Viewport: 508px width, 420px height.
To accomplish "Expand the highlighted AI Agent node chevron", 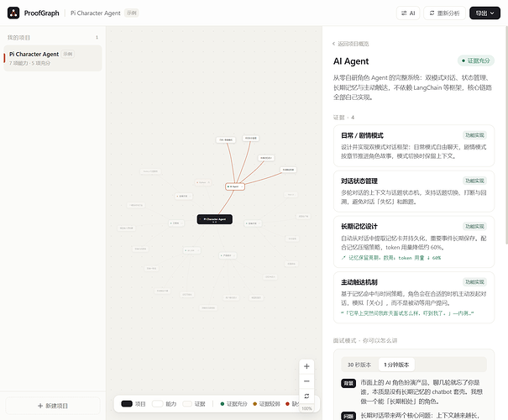I will [242, 186].
